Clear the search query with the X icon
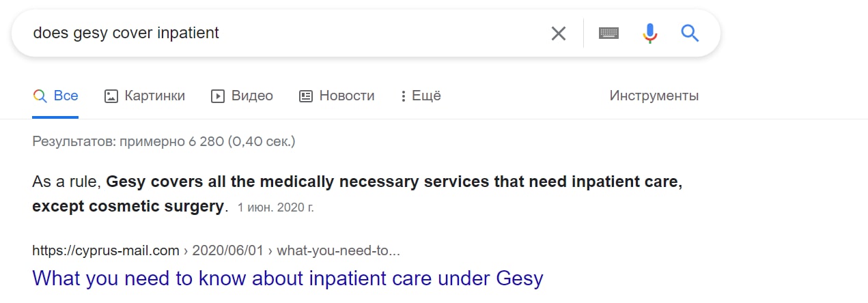868x303 pixels. point(559,33)
